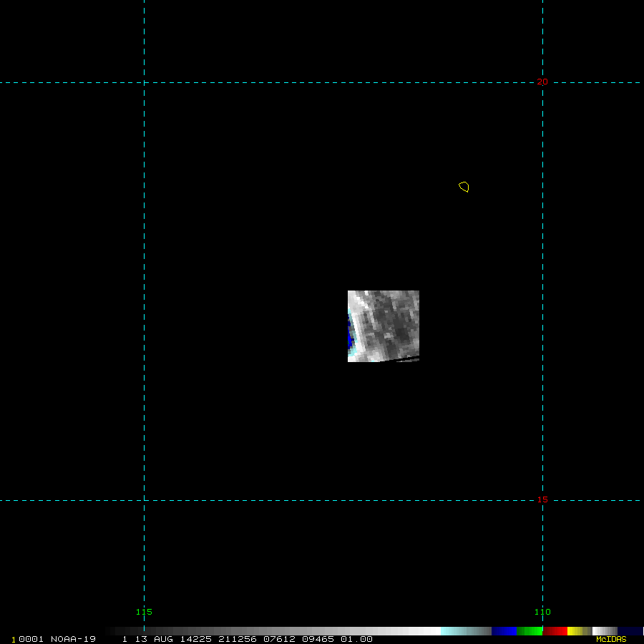This screenshot has width=644, height=644.
Task: Click the center of the grayscale satellite swath
Action: [384, 326]
